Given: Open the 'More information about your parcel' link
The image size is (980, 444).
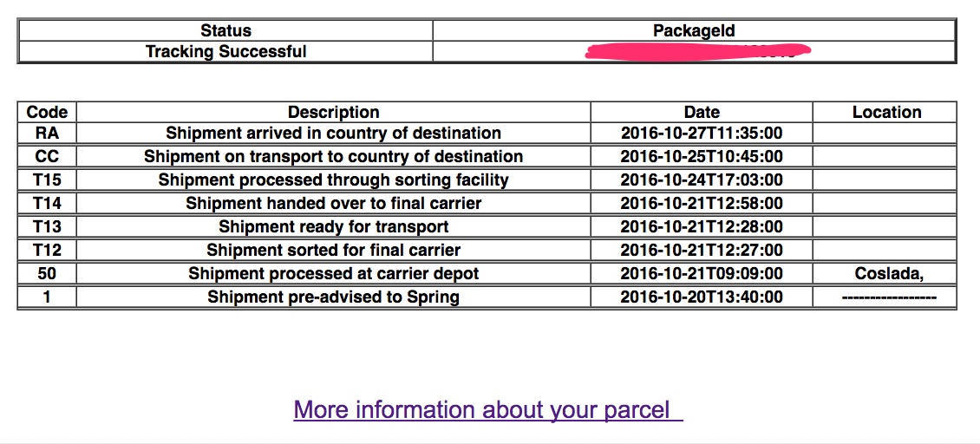Looking at the screenshot, I should pos(488,409).
